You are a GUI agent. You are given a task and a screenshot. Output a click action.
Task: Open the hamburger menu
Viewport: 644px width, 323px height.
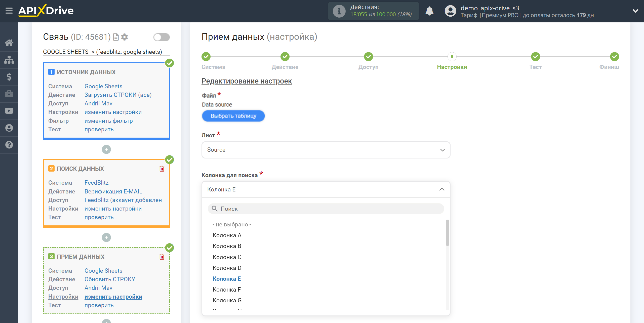[9, 11]
